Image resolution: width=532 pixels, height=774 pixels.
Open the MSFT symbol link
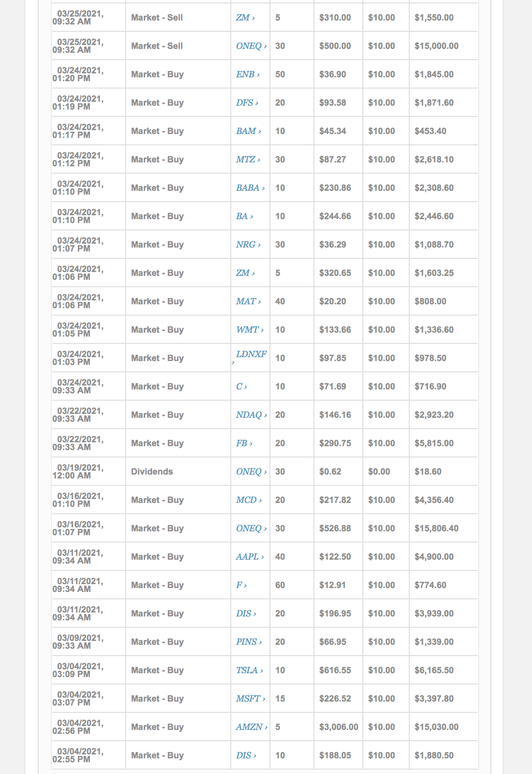(x=248, y=699)
